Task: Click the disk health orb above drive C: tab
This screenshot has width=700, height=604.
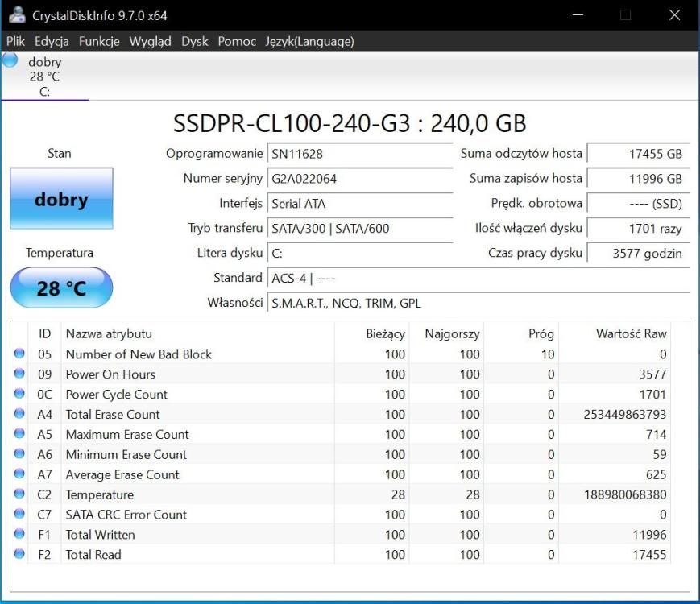Action: tap(10, 60)
